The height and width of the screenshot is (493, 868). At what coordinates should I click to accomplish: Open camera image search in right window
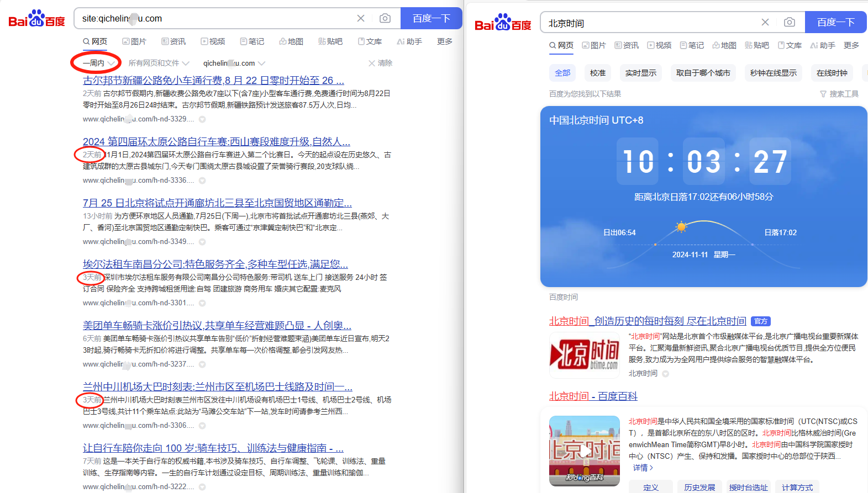point(790,22)
